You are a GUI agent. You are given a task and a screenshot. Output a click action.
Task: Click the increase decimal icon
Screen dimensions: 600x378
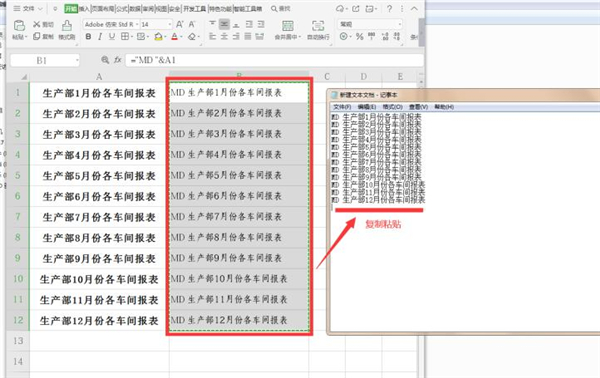(x=385, y=36)
